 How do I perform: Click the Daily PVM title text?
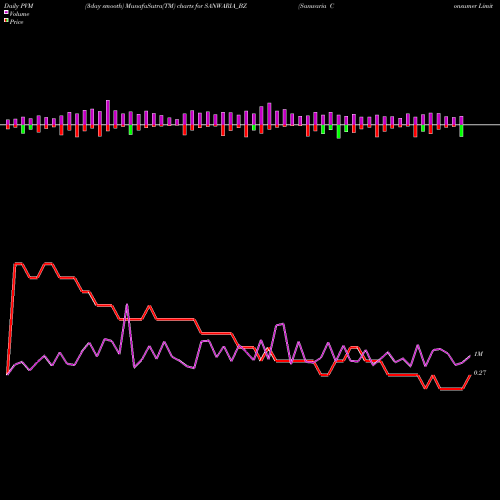tap(19, 6)
